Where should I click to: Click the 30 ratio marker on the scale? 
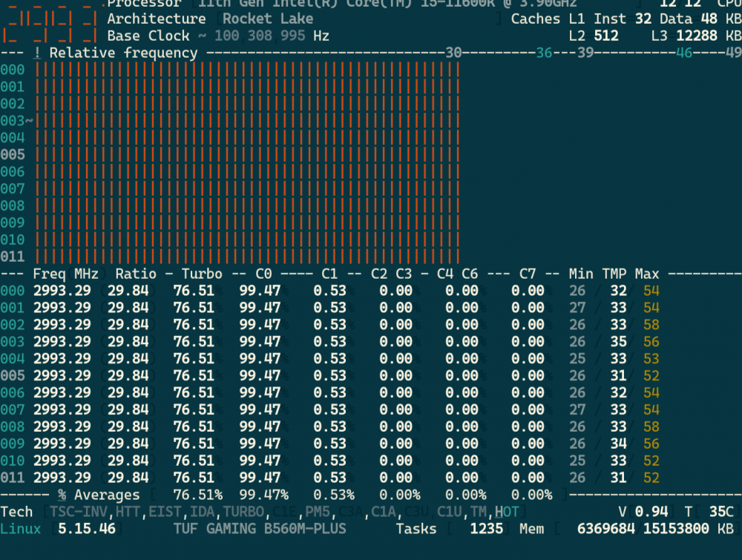click(x=453, y=53)
